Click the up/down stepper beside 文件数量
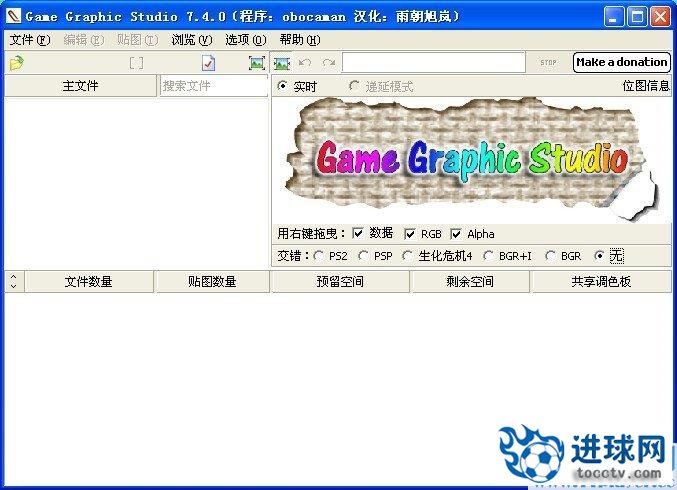 click(x=14, y=281)
